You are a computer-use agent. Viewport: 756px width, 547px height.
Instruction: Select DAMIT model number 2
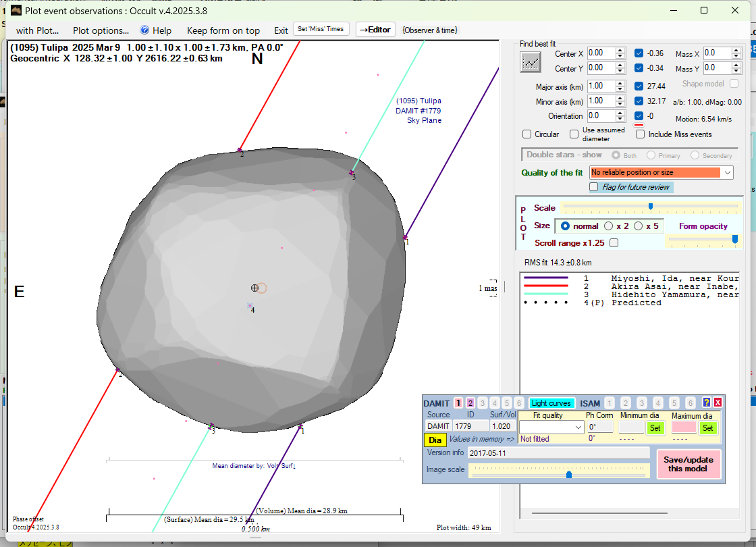470,403
